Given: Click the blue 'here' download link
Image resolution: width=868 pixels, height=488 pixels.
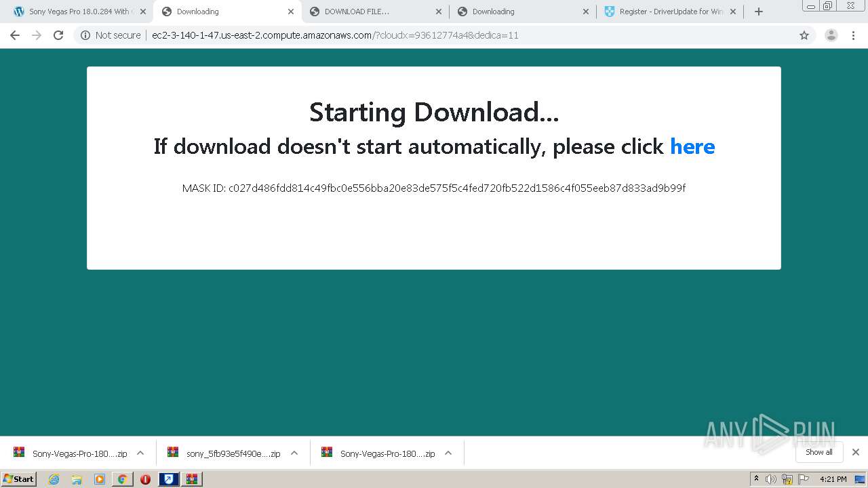Looking at the screenshot, I should point(692,146).
